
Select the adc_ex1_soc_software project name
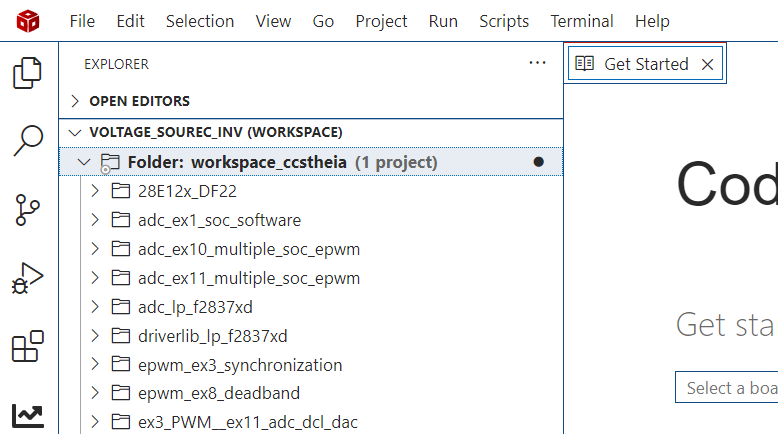tap(219, 220)
